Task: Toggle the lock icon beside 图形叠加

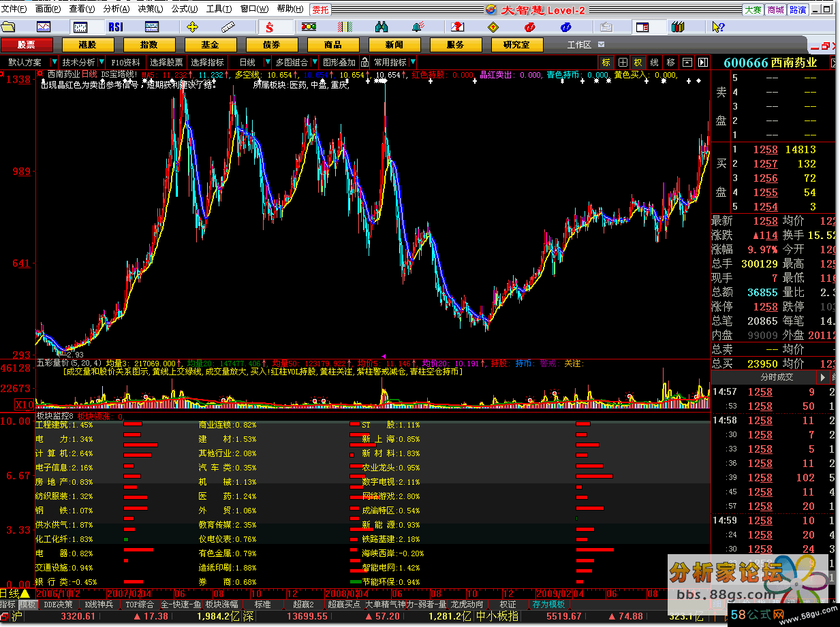Action: click(365, 62)
